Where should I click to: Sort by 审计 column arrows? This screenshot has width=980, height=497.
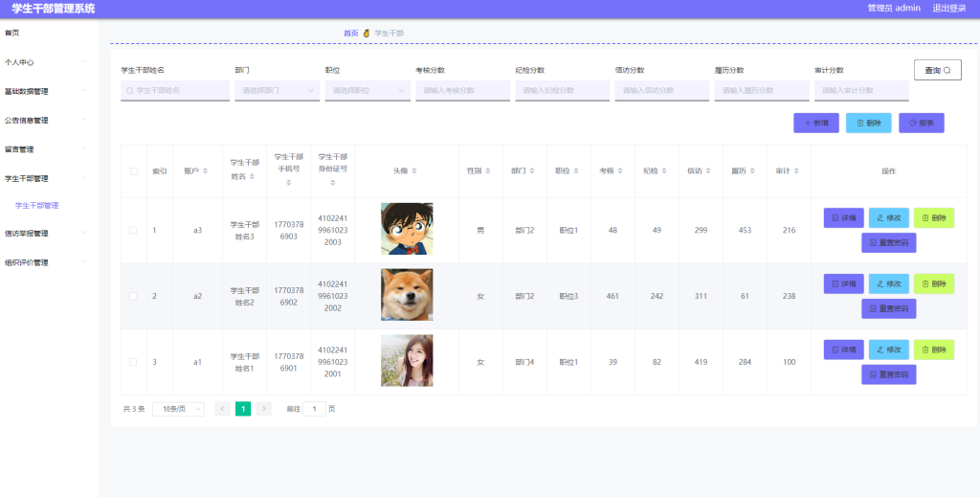796,171
